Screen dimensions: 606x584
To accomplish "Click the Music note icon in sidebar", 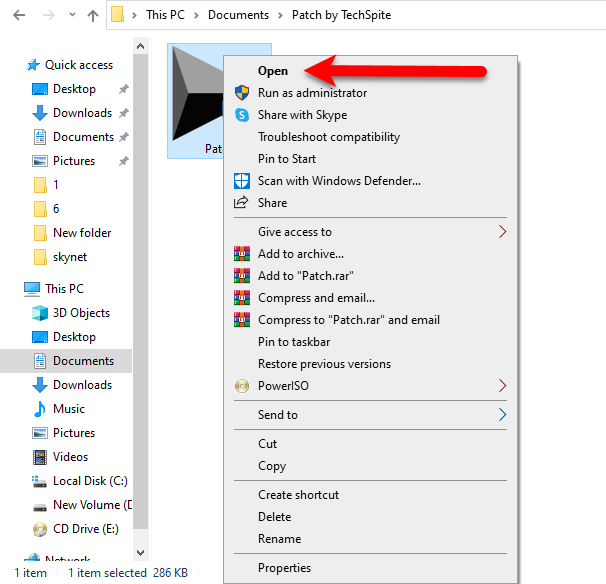I will coord(40,409).
